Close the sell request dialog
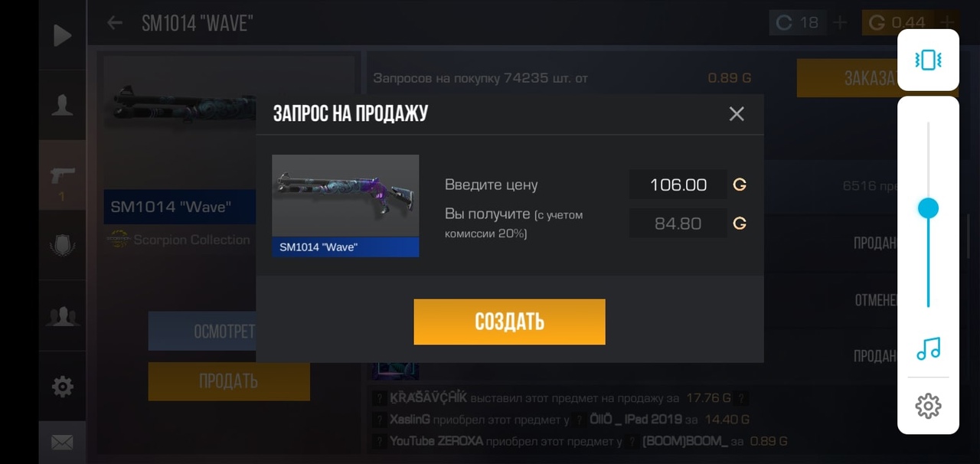The height and width of the screenshot is (464, 980). [737, 114]
